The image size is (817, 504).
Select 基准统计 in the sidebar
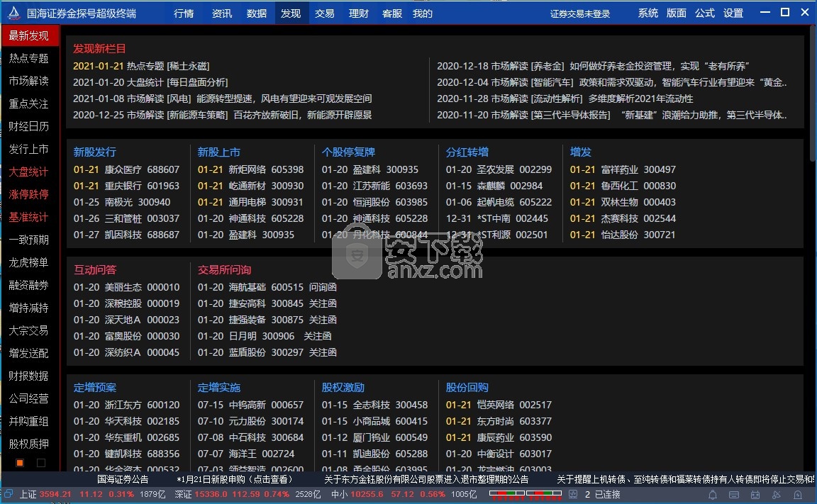pos(29,217)
